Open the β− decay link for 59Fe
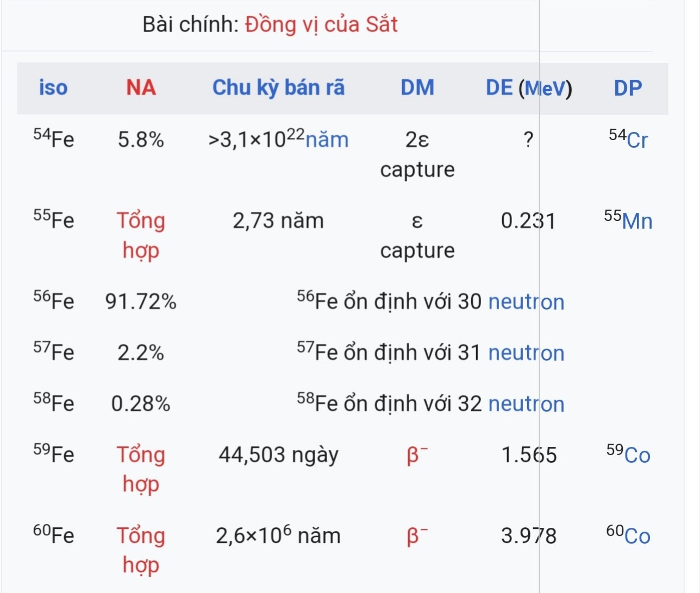Image resolution: width=700 pixels, height=593 pixels. (417, 455)
